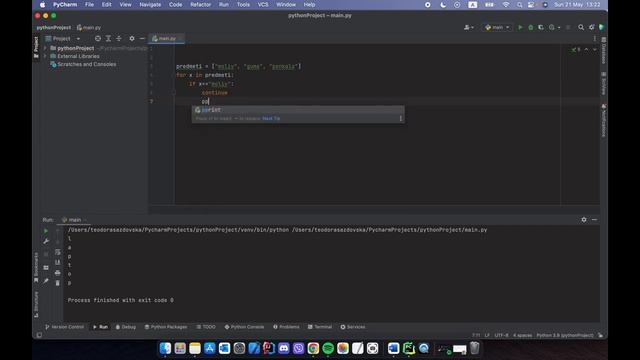The height and width of the screenshot is (360, 640).
Task: Open Finder from the Dock
Action: pos(165,348)
